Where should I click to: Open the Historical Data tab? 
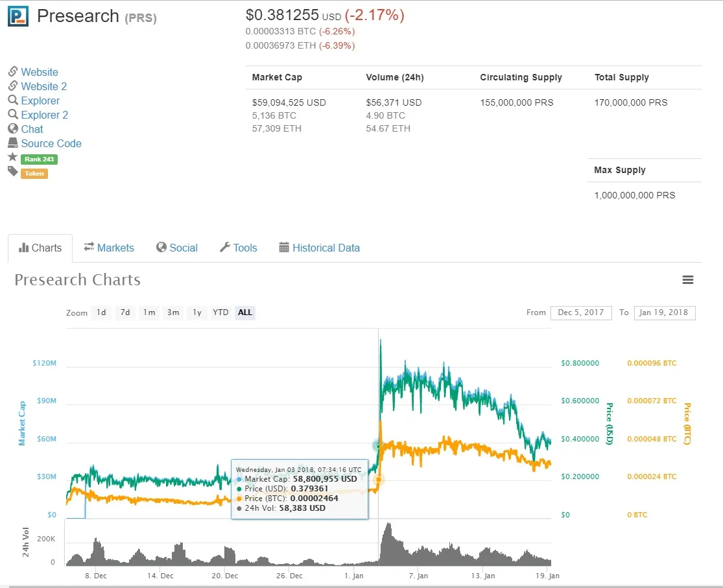pyautogui.click(x=319, y=248)
